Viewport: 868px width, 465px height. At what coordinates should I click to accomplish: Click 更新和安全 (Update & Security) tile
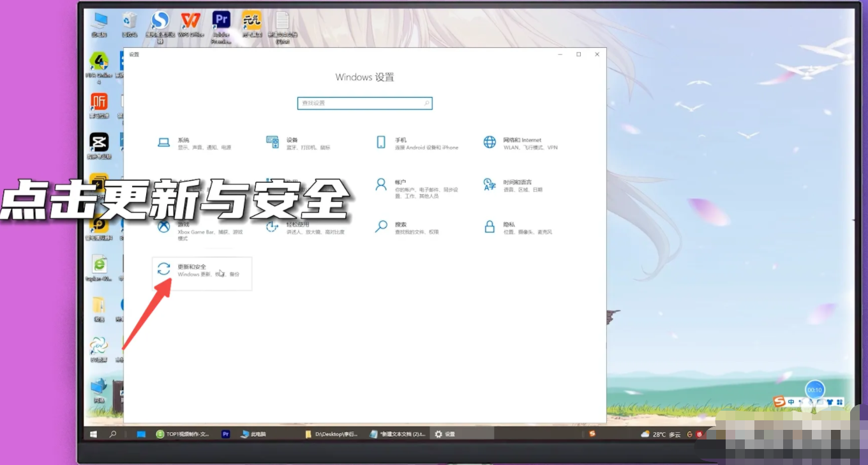tap(201, 270)
